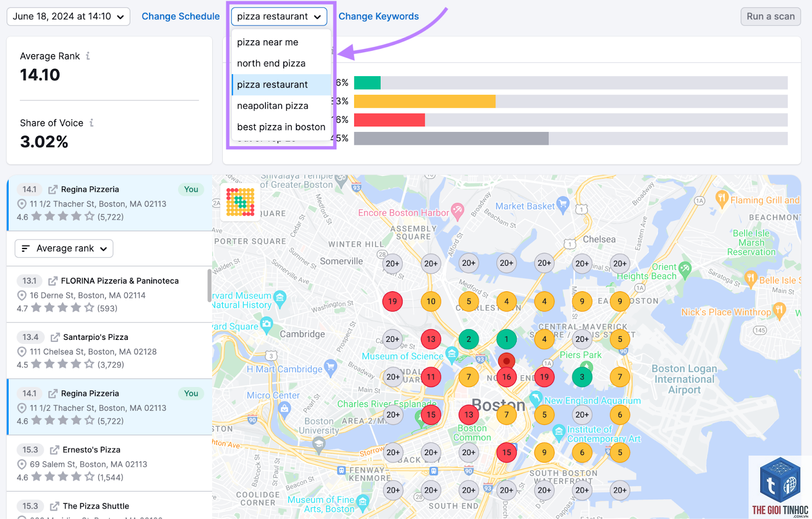Click the Change Schedule link
Viewport: 812px width, 519px height.
pyautogui.click(x=181, y=16)
